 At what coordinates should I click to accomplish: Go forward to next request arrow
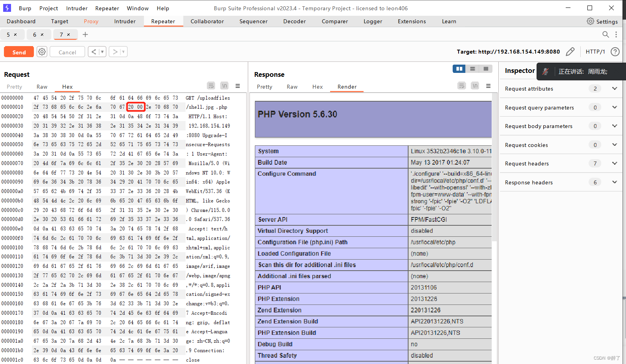[115, 52]
